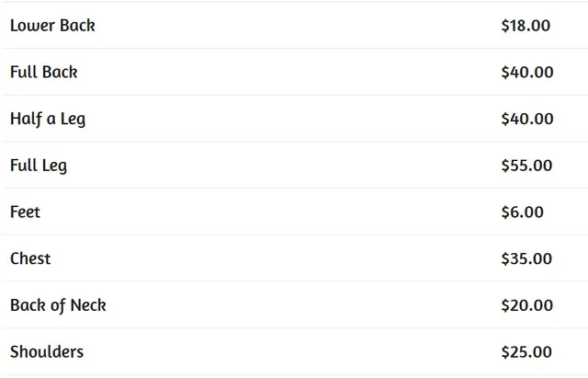The width and height of the screenshot is (588, 378).
Task: Click the $40.00 price for Full Back
Action: pos(527,72)
